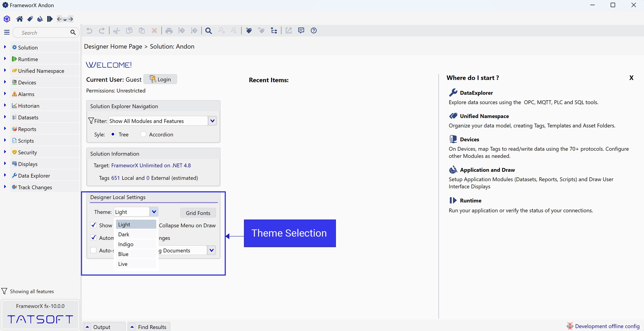Select the Tree style radio button
644x331 pixels.
coord(113,134)
